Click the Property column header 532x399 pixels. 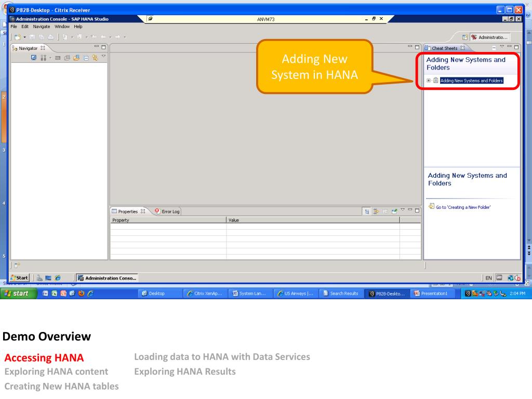click(x=168, y=220)
